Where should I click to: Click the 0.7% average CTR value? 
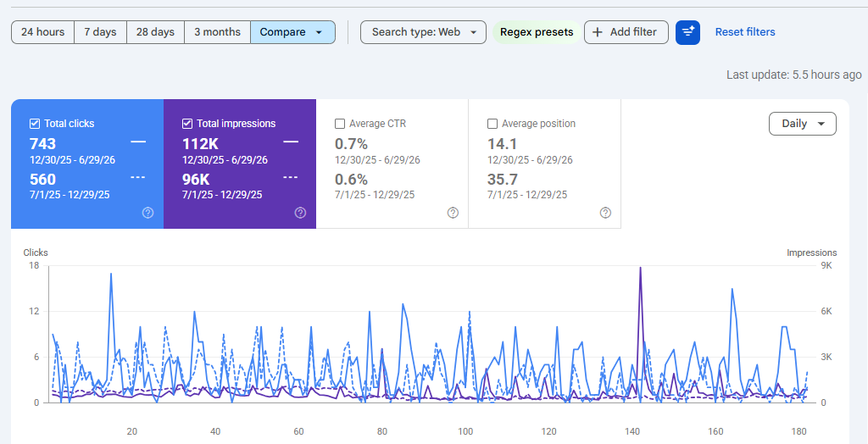351,144
